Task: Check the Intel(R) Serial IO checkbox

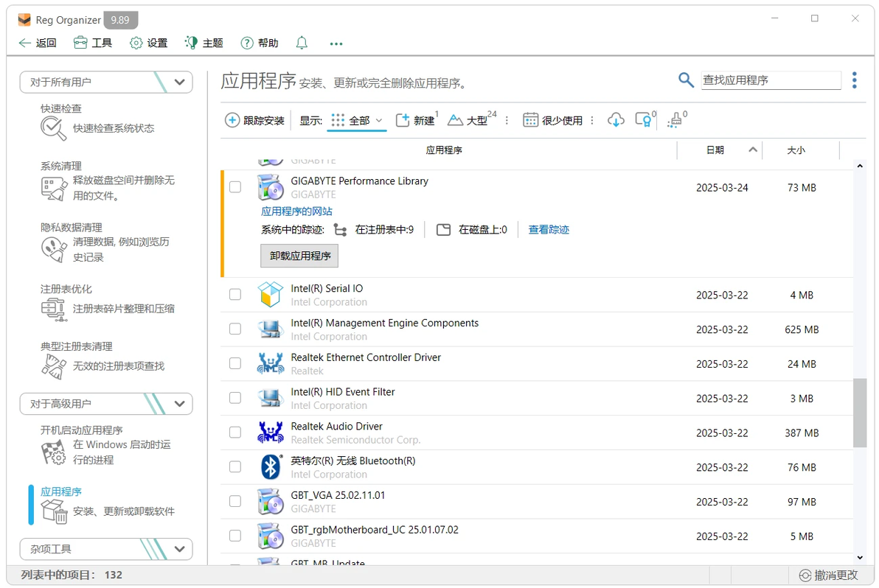Action: [x=235, y=295]
